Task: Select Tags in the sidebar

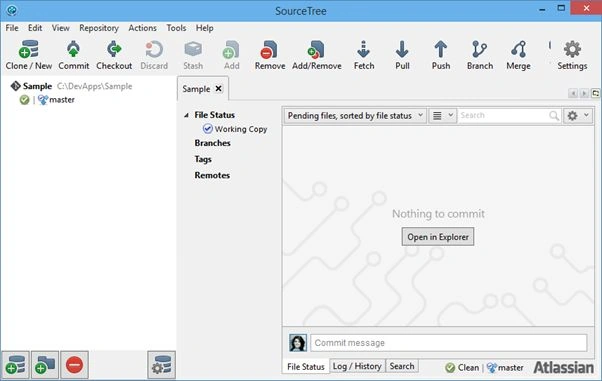Action: point(203,159)
